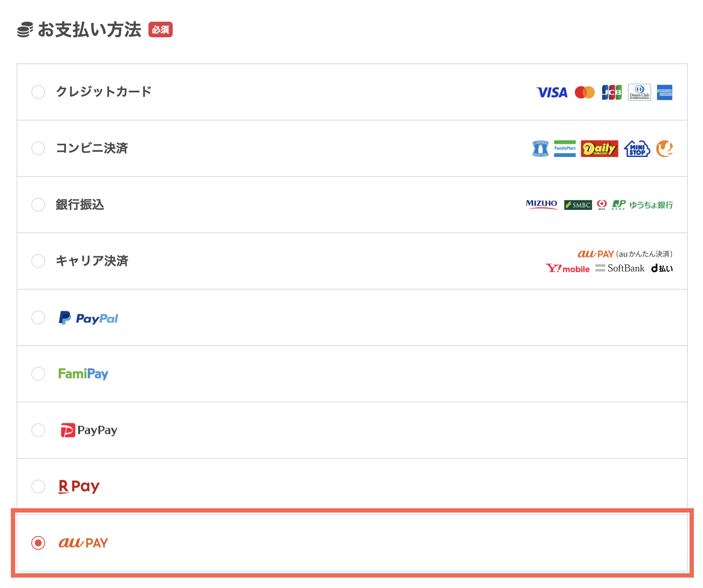Choose the FamiPay radio button
Viewport: 703px width, 588px height.
click(x=38, y=374)
